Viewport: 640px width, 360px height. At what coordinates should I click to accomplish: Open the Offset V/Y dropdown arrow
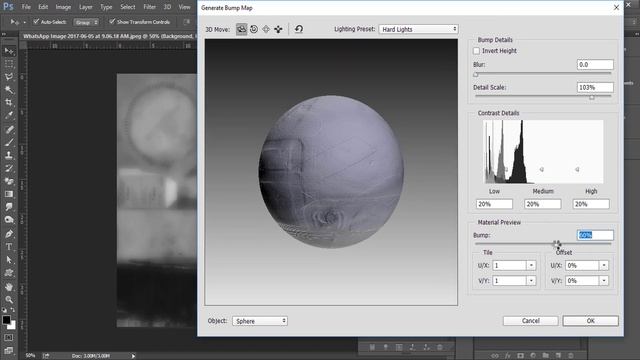604,280
